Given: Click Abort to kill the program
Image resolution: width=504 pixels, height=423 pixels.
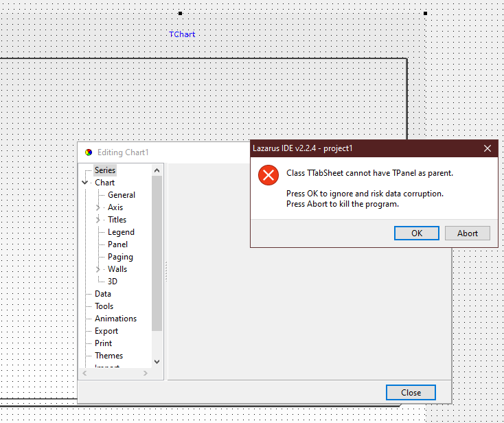Looking at the screenshot, I should pos(468,233).
